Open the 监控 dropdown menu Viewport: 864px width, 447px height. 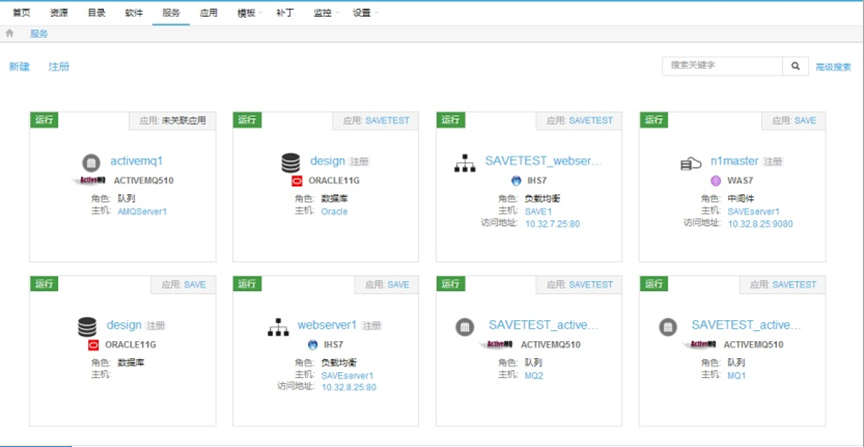pos(325,13)
